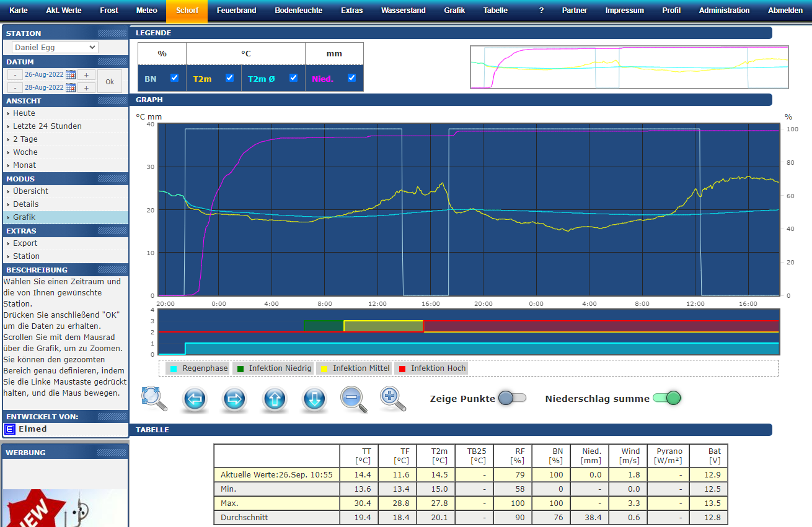The height and width of the screenshot is (527, 812).
Task: Switch to the Wasserstand tab
Action: [x=403, y=11]
